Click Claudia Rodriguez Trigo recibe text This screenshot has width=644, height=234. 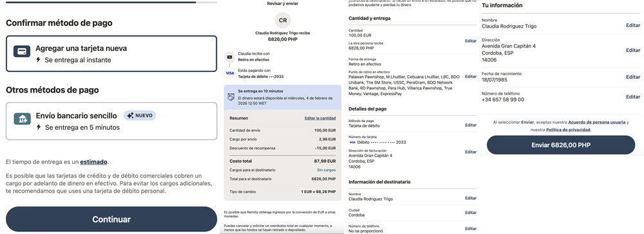(283, 33)
